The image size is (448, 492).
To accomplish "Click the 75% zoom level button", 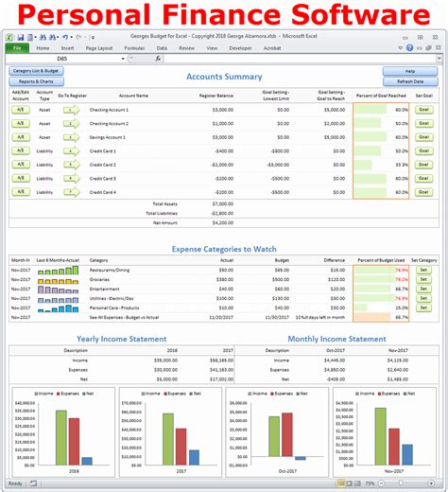I will tap(370, 483).
